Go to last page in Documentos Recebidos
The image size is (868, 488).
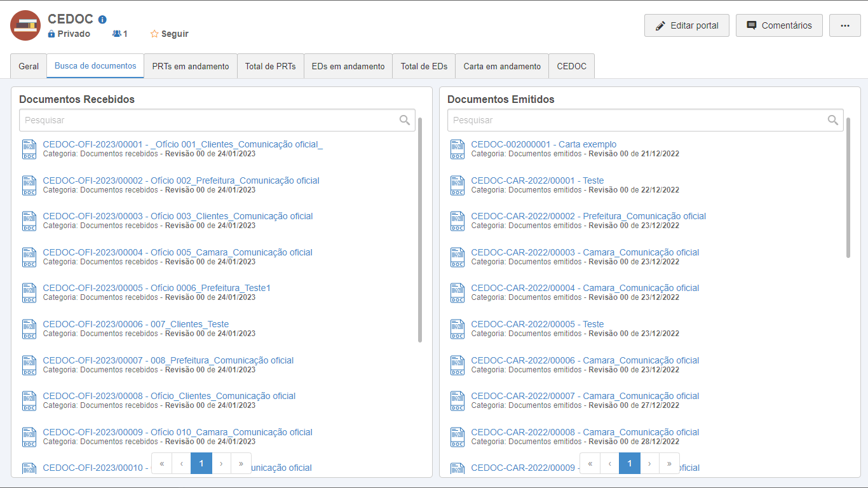click(x=241, y=464)
